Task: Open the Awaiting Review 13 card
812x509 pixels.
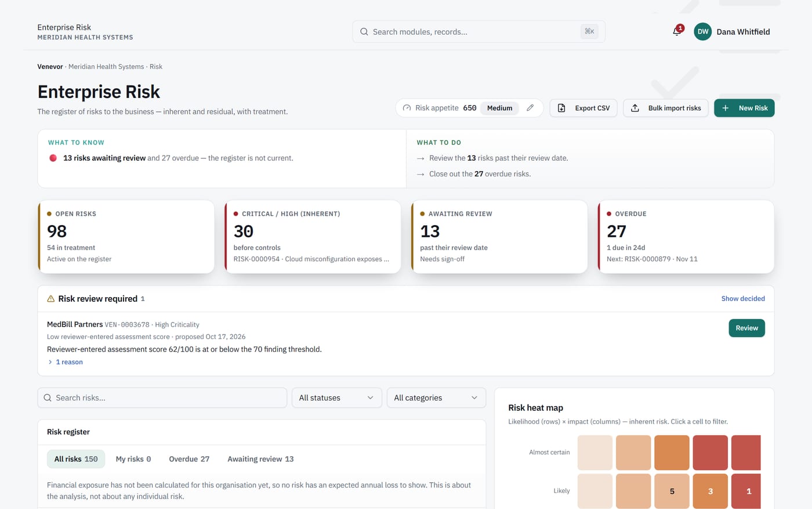Action: (x=499, y=237)
